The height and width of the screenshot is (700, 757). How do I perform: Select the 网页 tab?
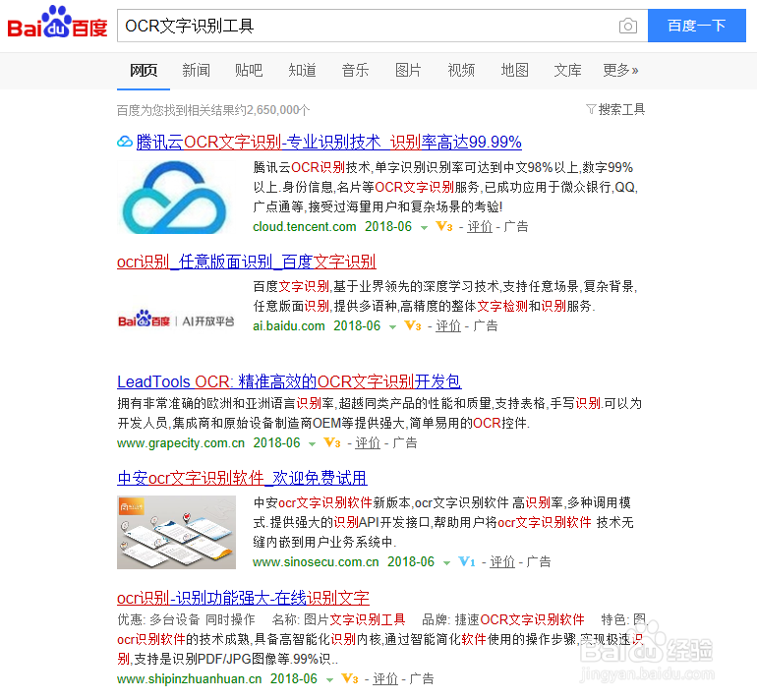(x=144, y=71)
